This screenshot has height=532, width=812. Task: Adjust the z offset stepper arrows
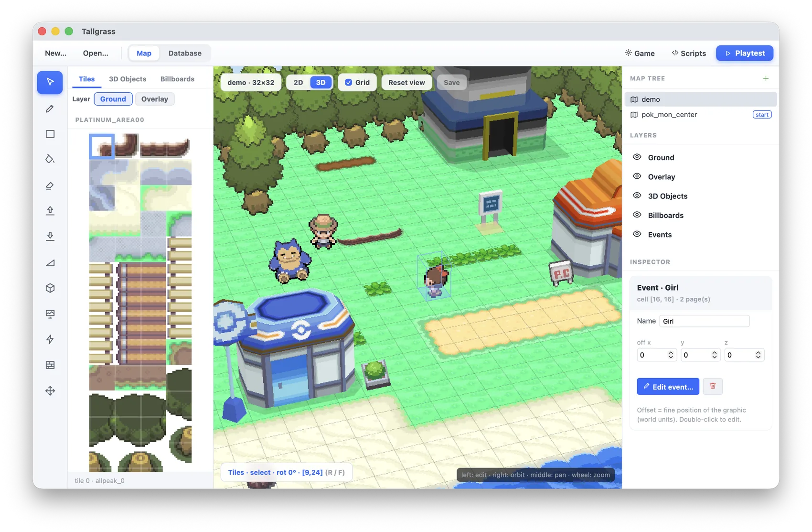click(x=758, y=355)
